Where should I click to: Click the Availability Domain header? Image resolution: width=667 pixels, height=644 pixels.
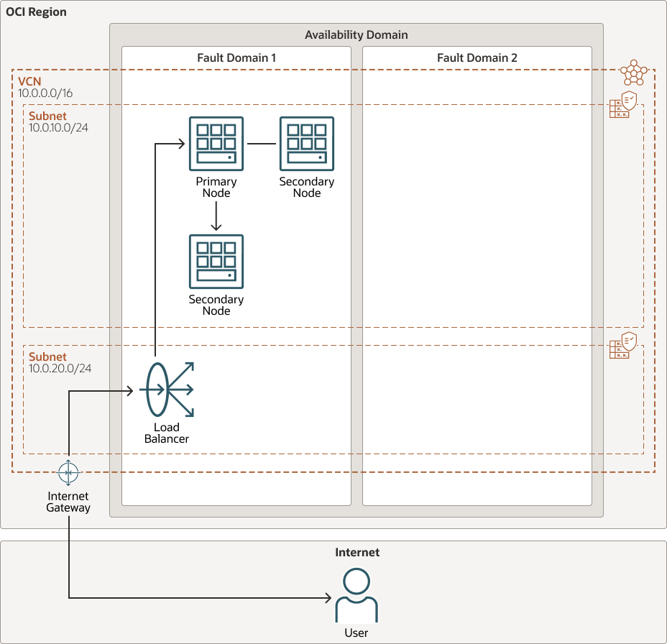(x=355, y=34)
